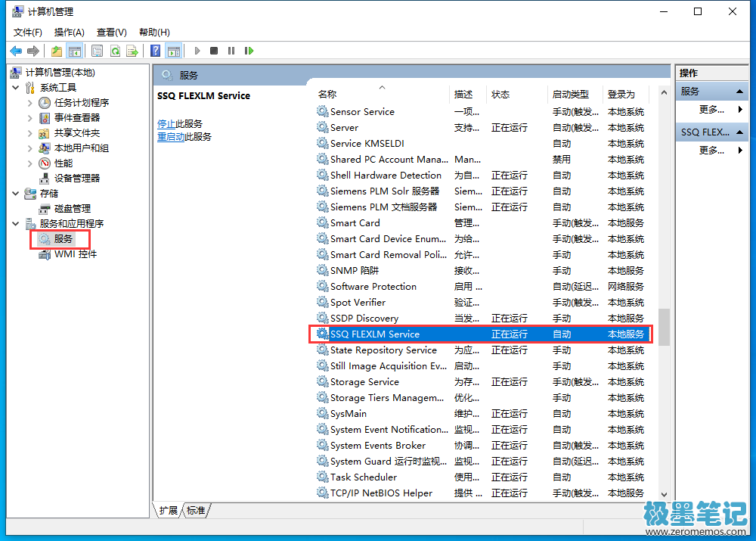Toggle the show/hide Action pane icon
756x541 pixels.
pos(173,51)
